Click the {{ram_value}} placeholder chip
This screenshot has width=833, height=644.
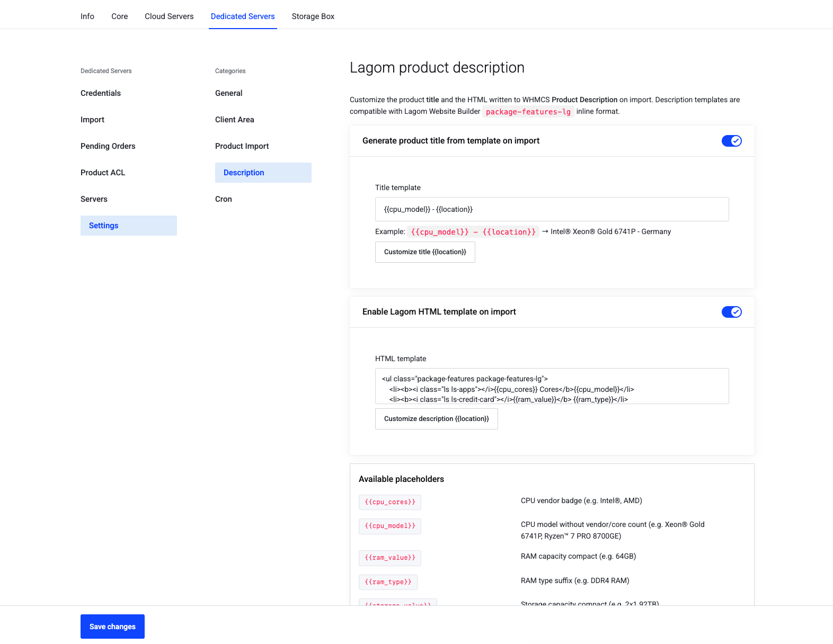click(390, 558)
